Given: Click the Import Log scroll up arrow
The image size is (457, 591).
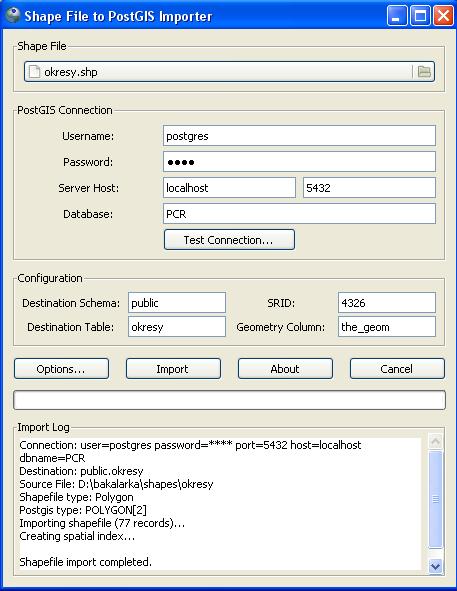Looking at the screenshot, I should [x=436, y=441].
